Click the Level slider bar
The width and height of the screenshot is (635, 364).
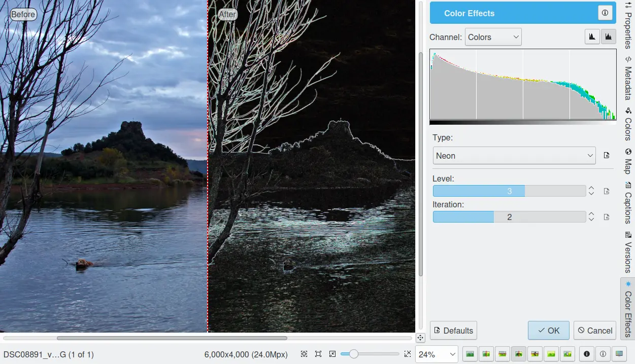[x=509, y=191]
